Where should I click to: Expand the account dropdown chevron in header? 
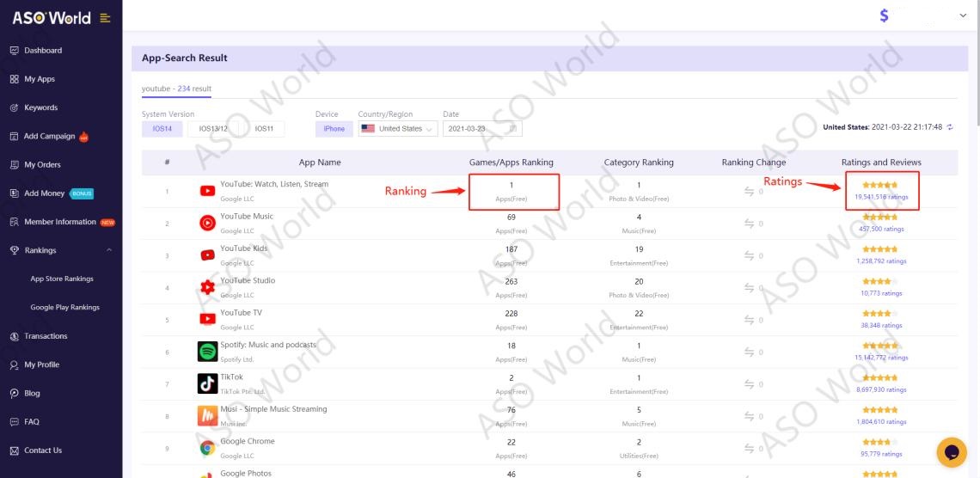coord(963,15)
